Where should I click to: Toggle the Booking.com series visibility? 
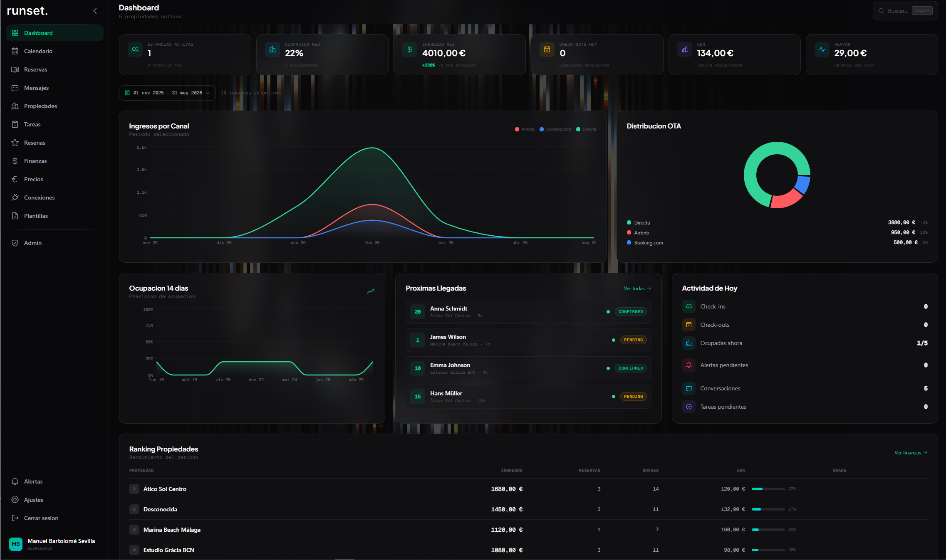pyautogui.click(x=555, y=129)
